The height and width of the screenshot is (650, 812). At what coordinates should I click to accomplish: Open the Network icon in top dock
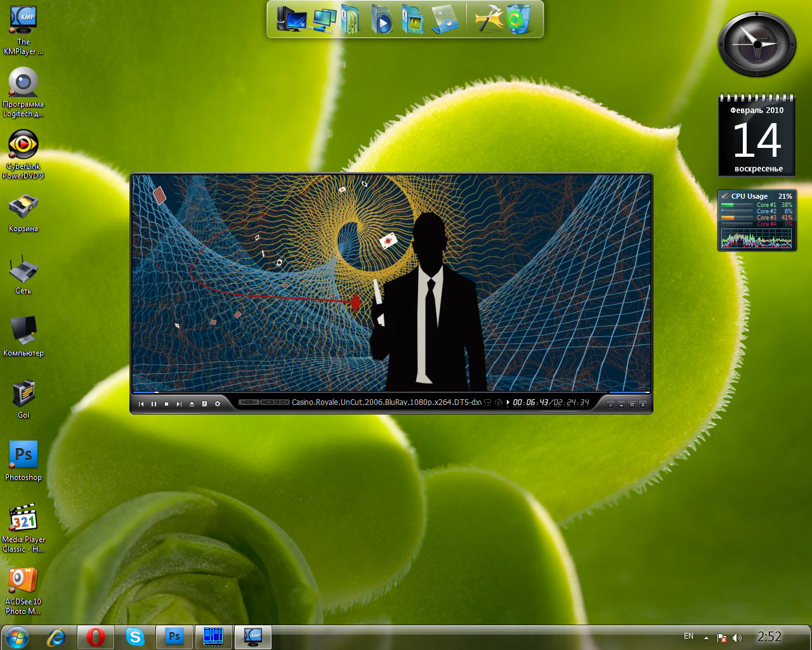coord(324,20)
